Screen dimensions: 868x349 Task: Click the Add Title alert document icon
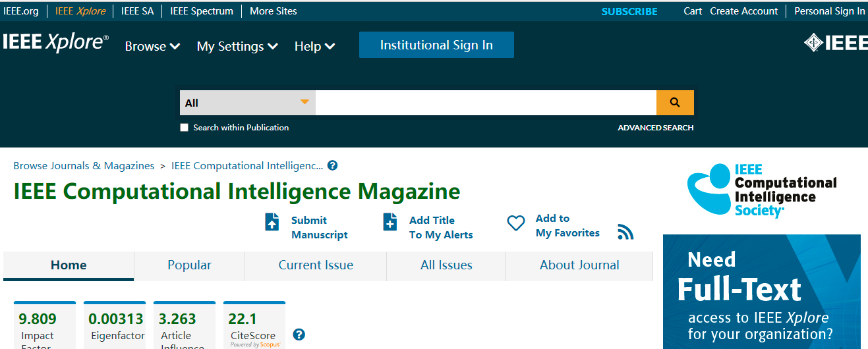[x=390, y=222]
